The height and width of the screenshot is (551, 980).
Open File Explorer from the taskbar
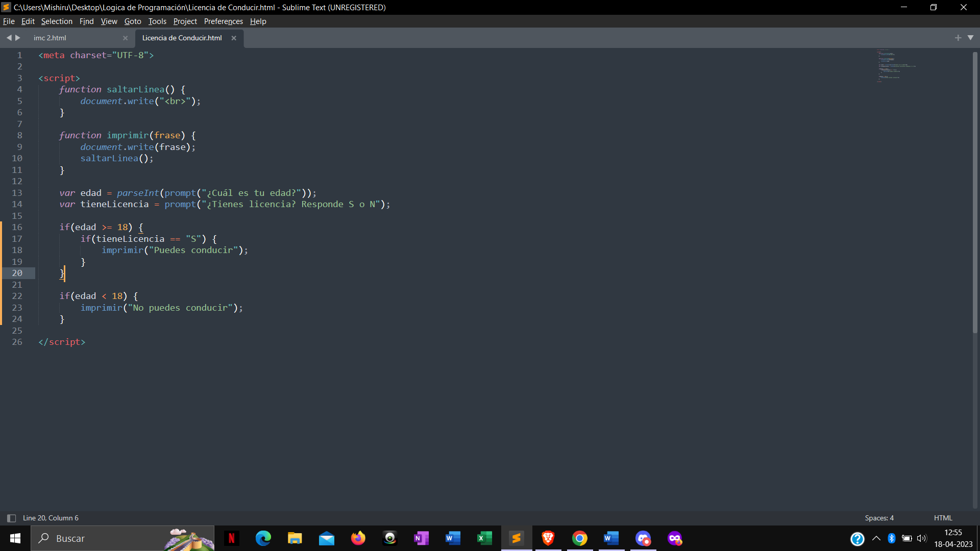295,538
